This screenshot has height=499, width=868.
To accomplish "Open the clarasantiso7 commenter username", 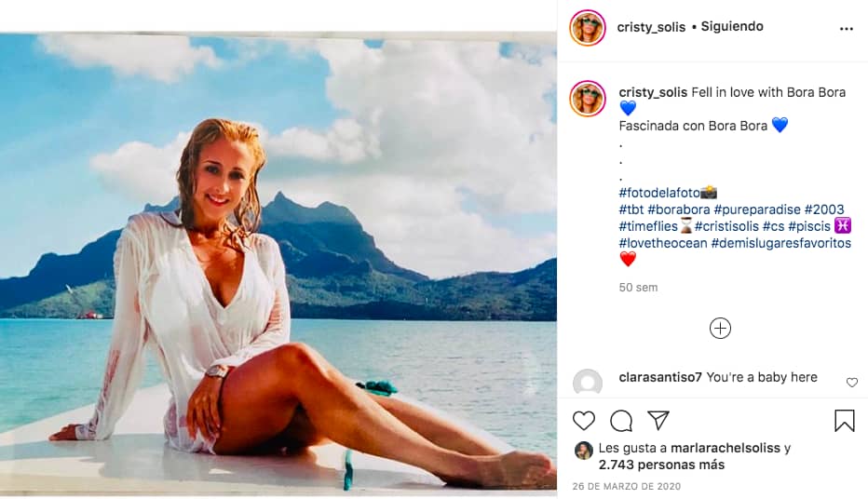I will point(660,377).
